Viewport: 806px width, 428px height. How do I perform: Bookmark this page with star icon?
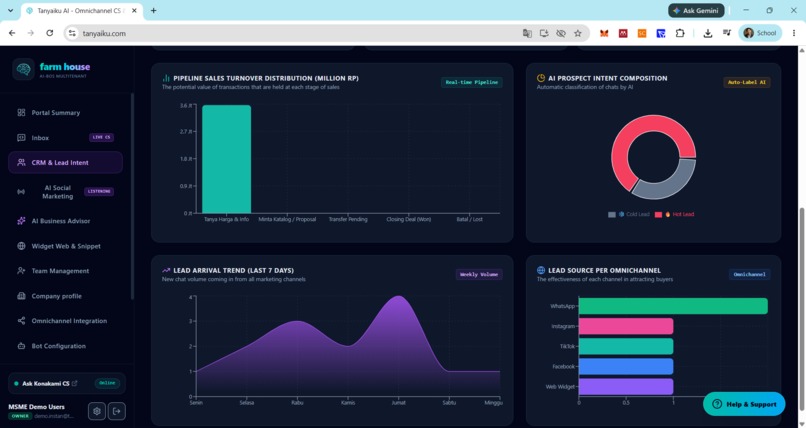(x=578, y=33)
